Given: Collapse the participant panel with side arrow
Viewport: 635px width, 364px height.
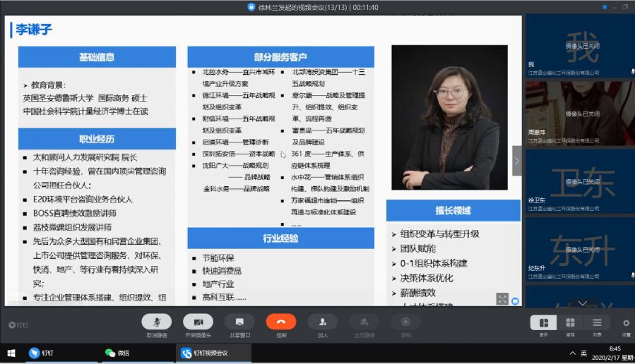Looking at the screenshot, I should tap(516, 161).
